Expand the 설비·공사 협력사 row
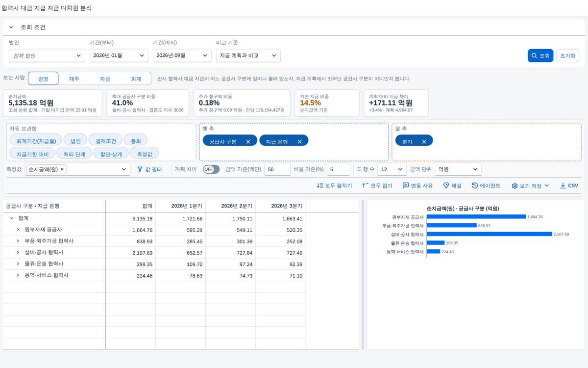588x368 pixels. (18, 252)
